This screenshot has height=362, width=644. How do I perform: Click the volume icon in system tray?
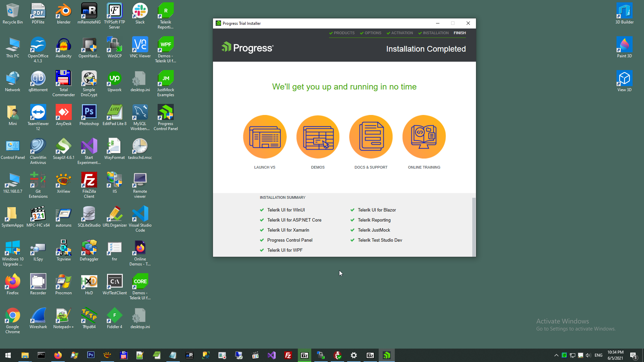click(x=588, y=355)
